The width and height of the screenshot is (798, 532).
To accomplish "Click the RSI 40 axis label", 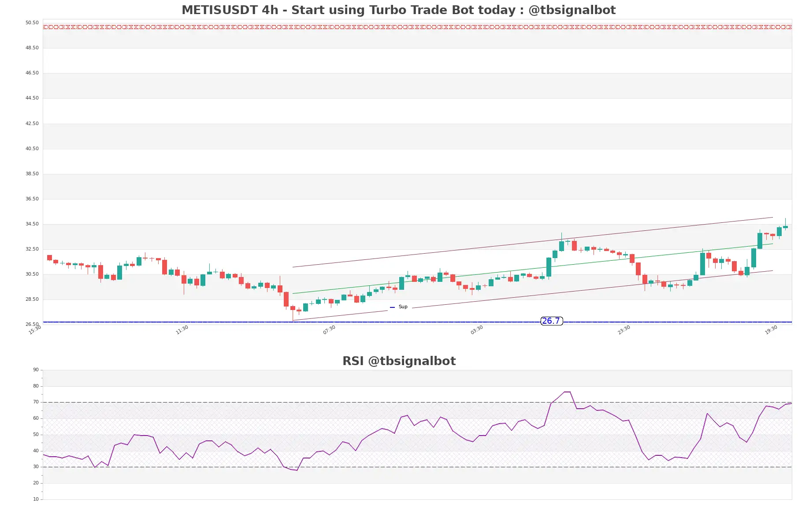I will (x=36, y=451).
